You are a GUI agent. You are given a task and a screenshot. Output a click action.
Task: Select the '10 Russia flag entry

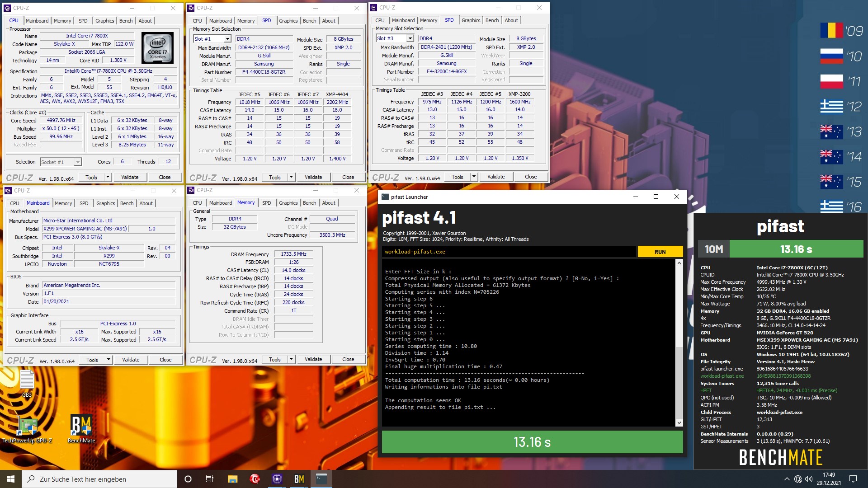point(841,56)
